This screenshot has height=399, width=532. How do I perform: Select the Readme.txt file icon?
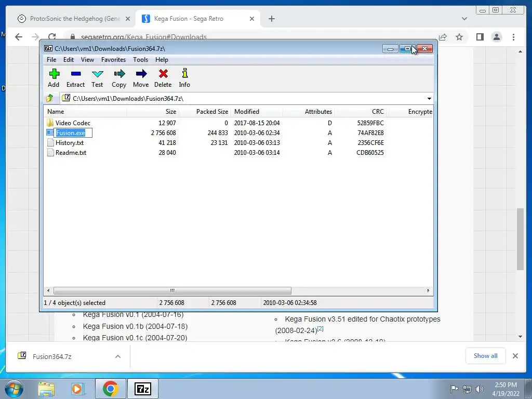[50, 152]
